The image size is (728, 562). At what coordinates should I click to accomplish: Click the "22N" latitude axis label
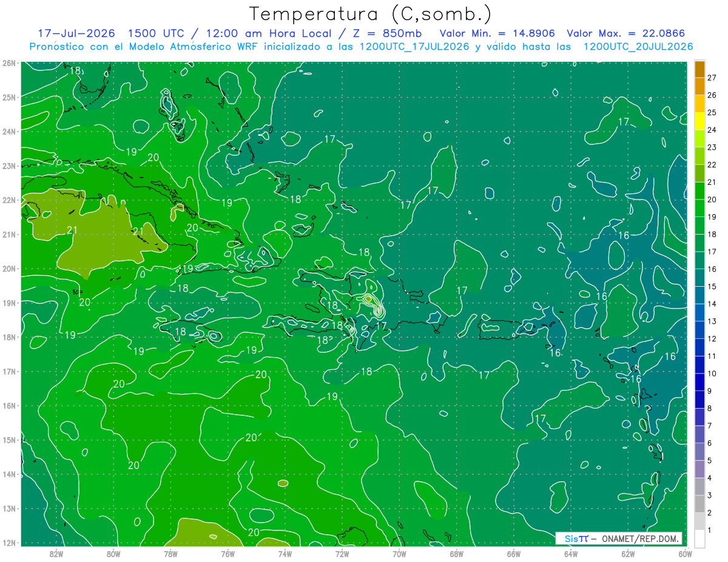[x=8, y=200]
